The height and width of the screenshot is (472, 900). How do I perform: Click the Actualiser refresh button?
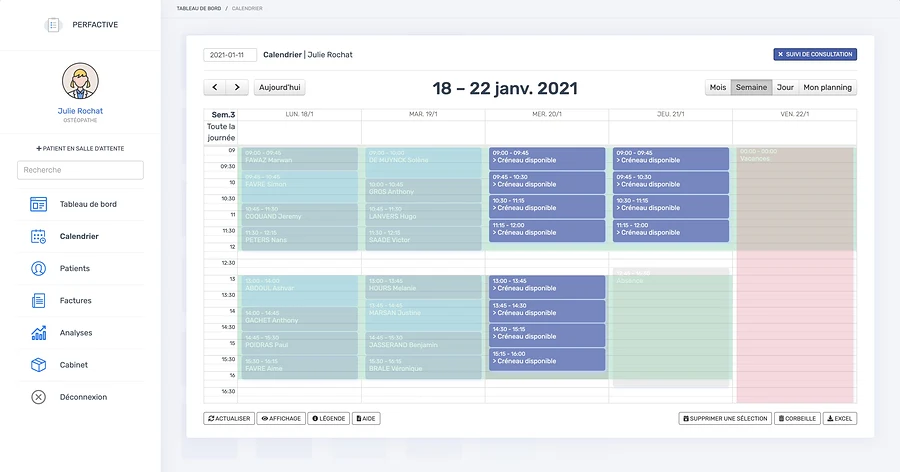229,419
